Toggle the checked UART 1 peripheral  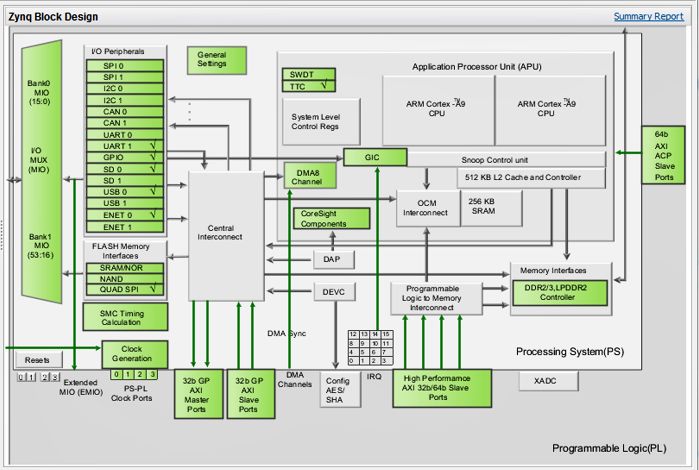[125, 146]
